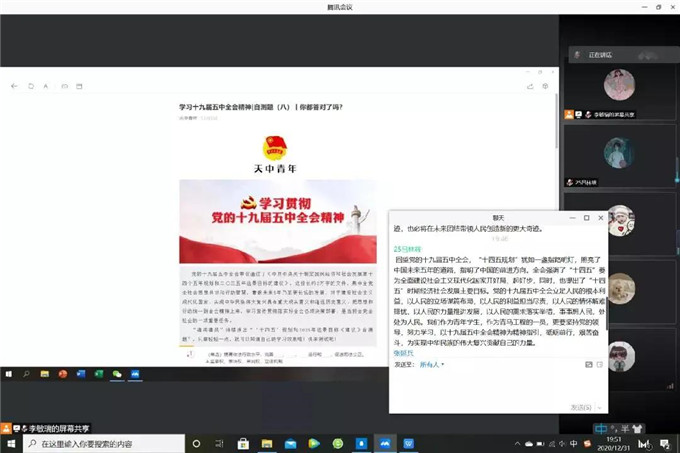Image resolution: width=680 pixels, height=453 pixels.
Task: Expand the arrow beside the send button
Action: [x=601, y=407]
